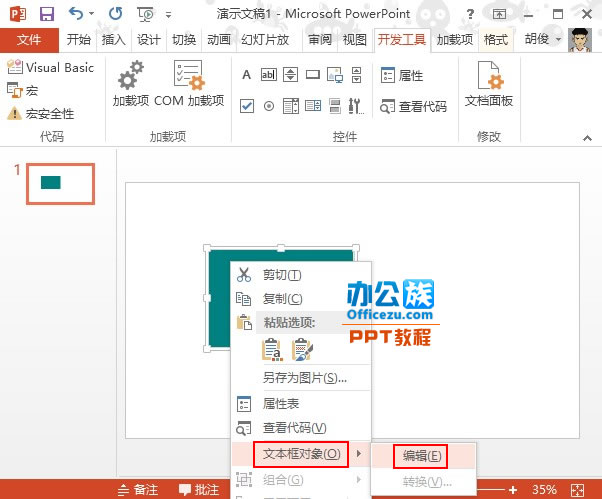Insert a Check Box control
602x499 pixels.
pos(247,106)
